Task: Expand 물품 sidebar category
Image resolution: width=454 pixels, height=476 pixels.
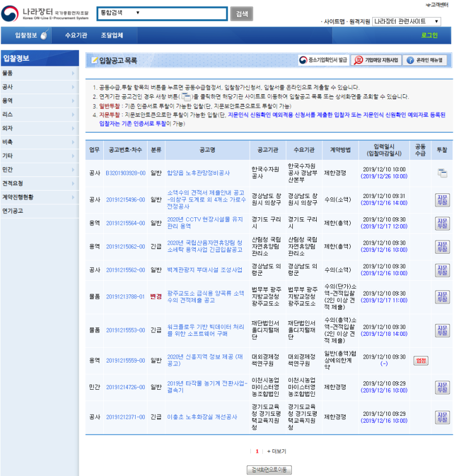Action: pos(40,73)
